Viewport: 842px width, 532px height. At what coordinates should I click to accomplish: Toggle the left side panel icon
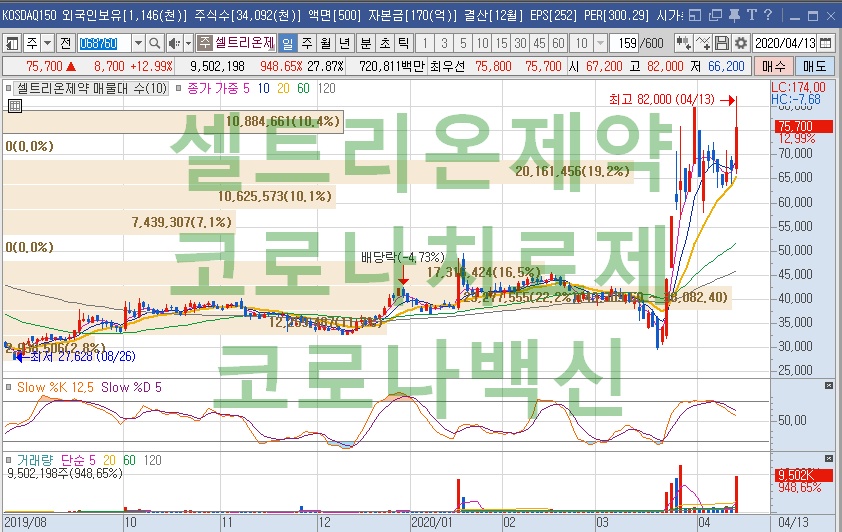(12, 43)
